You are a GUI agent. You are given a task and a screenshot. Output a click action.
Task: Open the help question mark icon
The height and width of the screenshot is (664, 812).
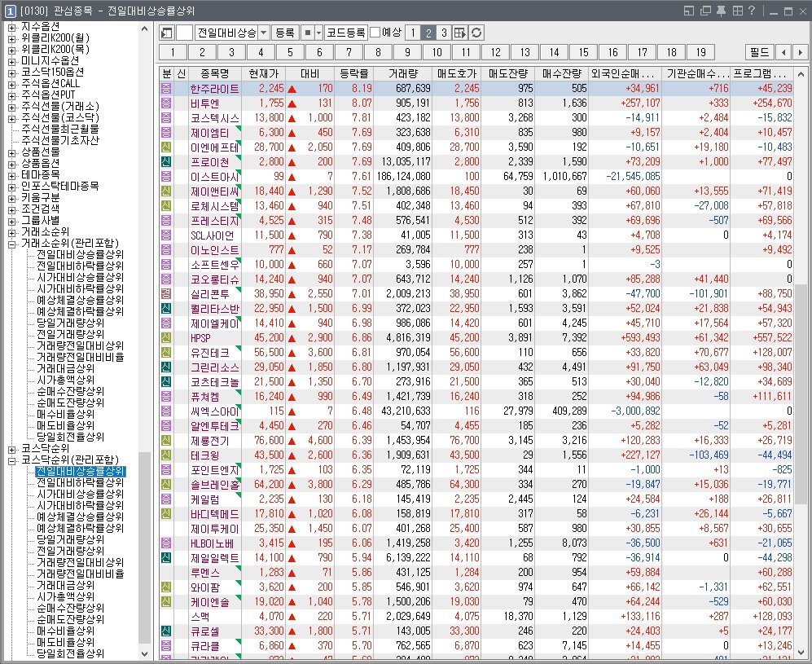752,11
